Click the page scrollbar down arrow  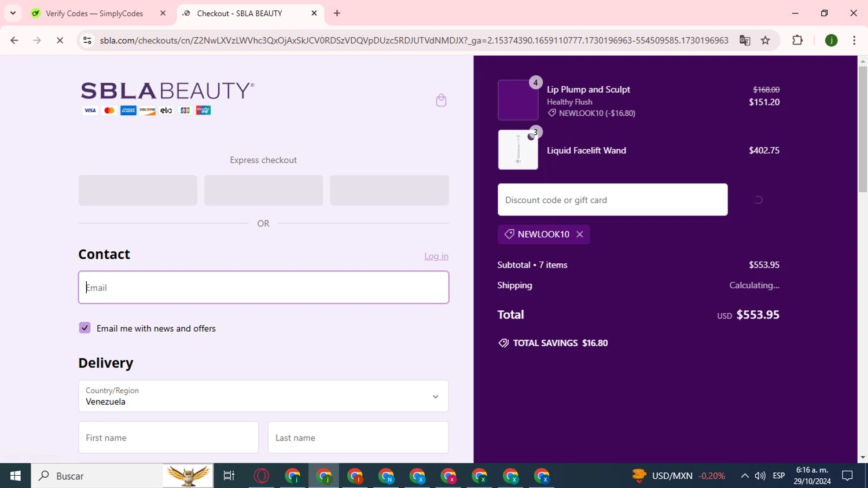862,458
